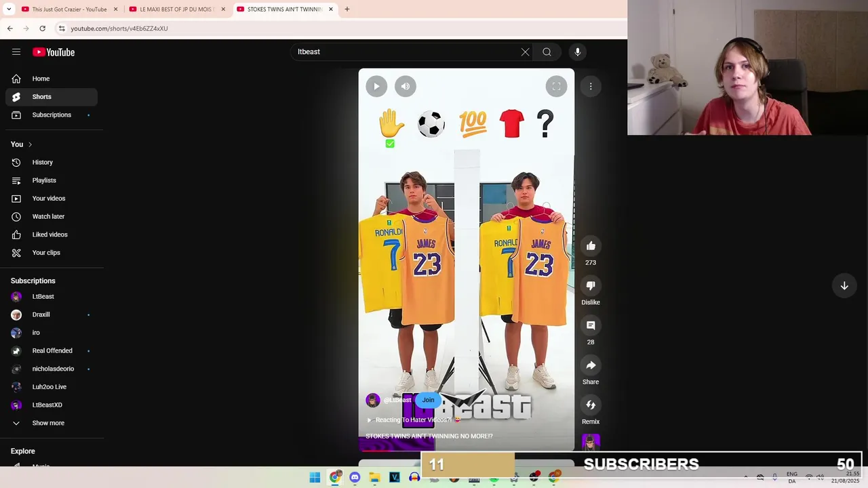This screenshot has height=488, width=868.
Task: Open the tab search dropdown arrow
Action: click(x=9, y=9)
